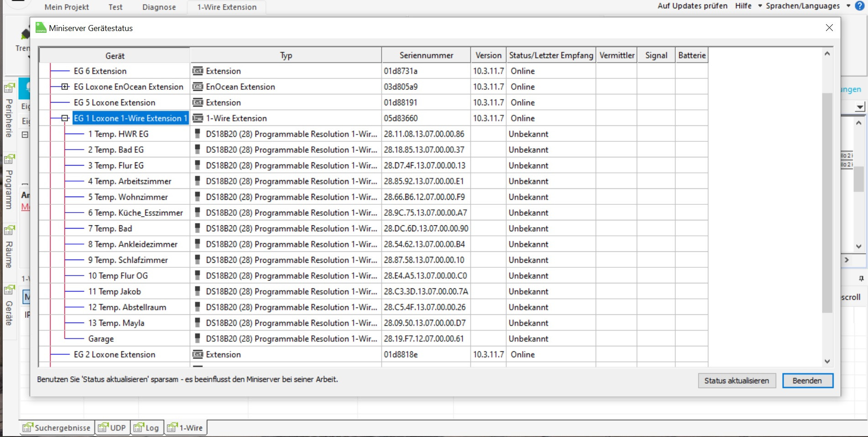This screenshot has width=868, height=437.
Task: Click sensor icon in 12 Temp. Abstellraum row
Action: coord(198,307)
